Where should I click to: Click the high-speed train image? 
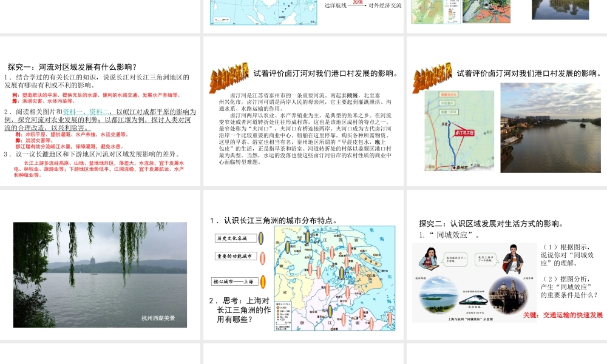point(474,300)
